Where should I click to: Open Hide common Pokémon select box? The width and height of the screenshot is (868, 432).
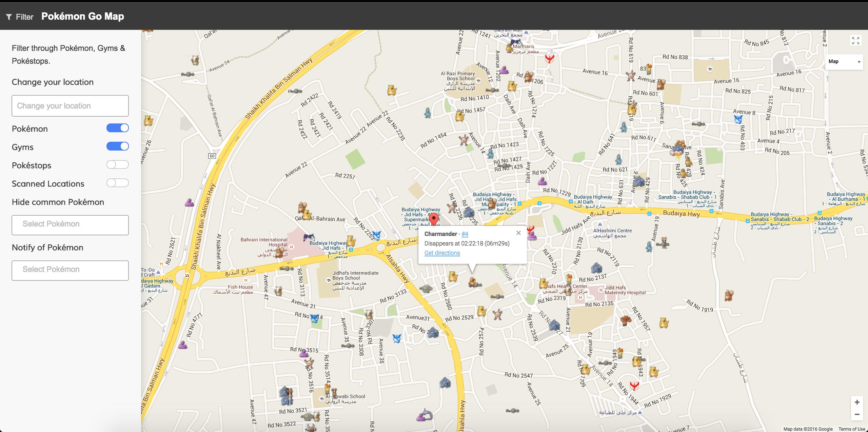70,225
